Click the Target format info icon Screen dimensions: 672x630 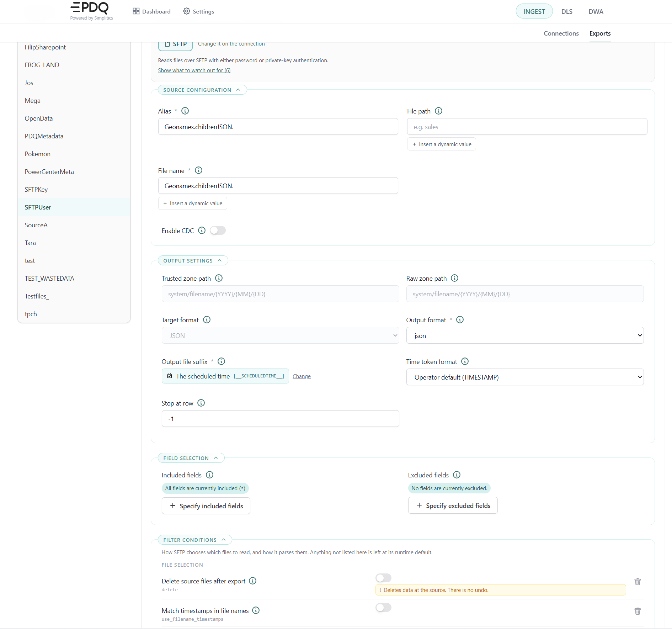[207, 320]
